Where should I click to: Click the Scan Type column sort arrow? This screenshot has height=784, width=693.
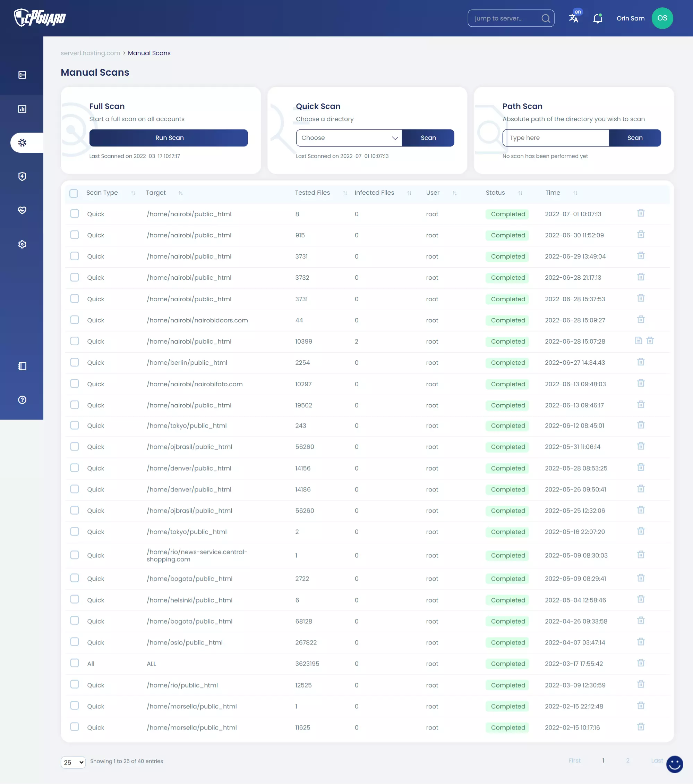click(x=132, y=193)
